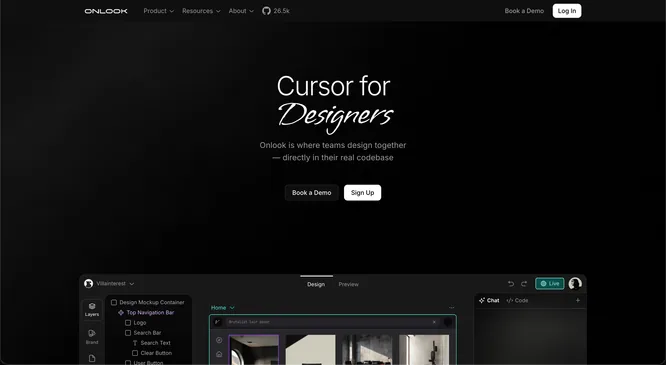Viewport: 666px width, 365px height.
Task: Switch to the Preview tab
Action: point(349,284)
